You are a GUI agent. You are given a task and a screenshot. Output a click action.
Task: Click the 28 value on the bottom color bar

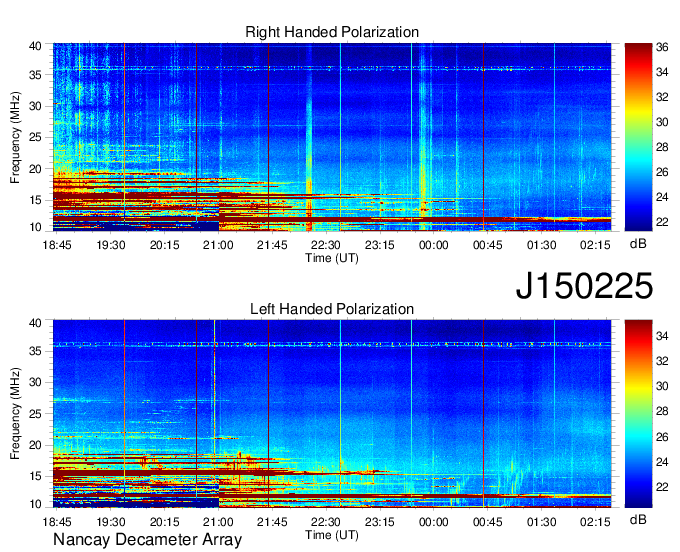(x=662, y=412)
